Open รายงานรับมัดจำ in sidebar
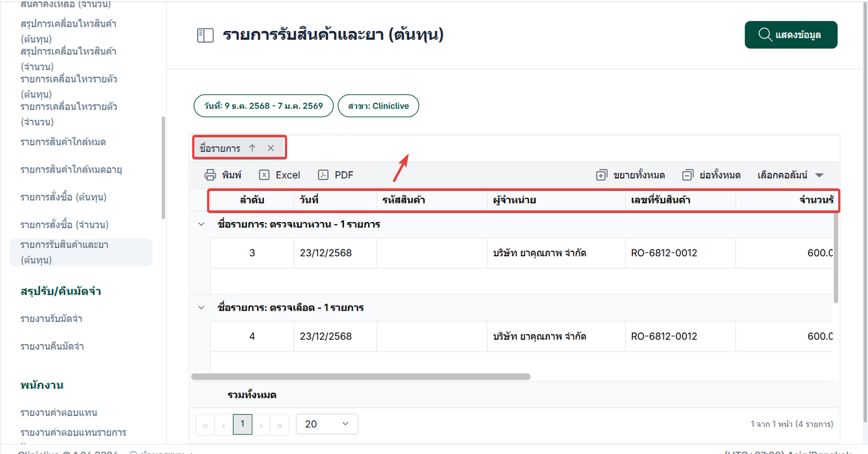This screenshot has width=868, height=454. click(51, 319)
